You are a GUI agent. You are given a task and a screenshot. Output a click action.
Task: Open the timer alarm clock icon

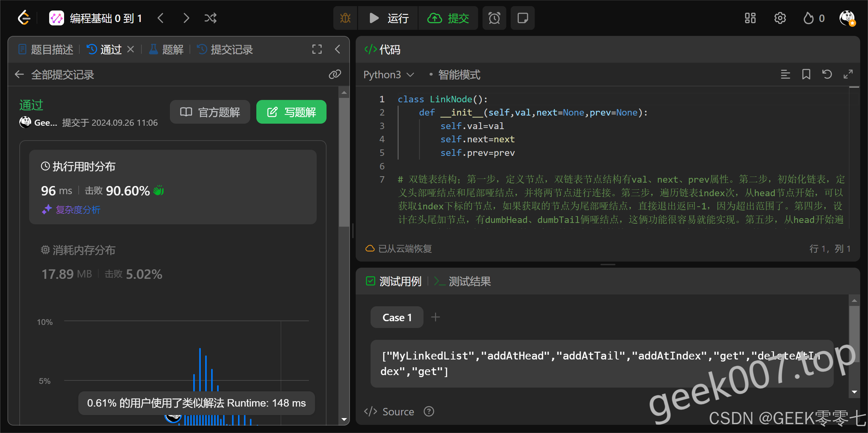point(494,18)
